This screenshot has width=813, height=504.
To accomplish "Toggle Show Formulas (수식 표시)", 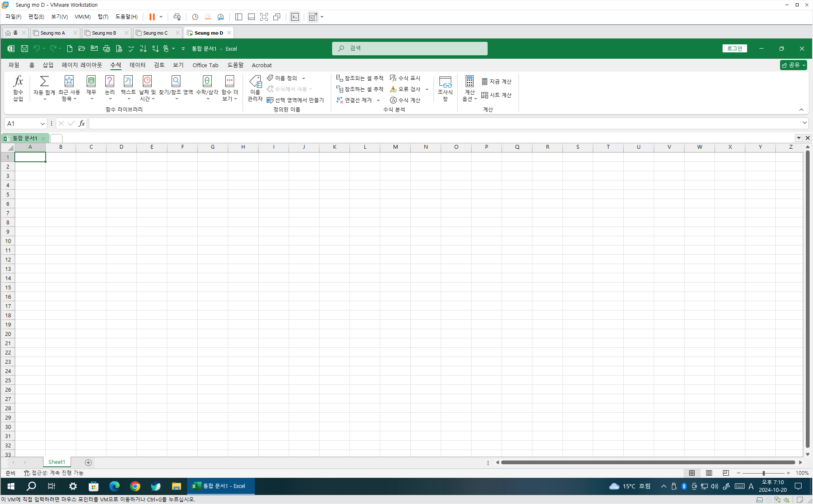I will 405,78.
